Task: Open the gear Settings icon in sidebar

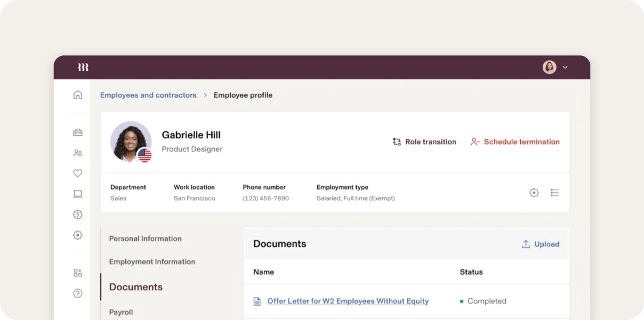Action: [x=78, y=235]
